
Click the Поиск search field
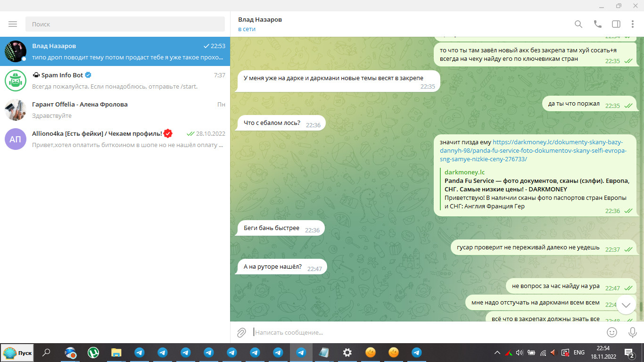click(x=125, y=24)
